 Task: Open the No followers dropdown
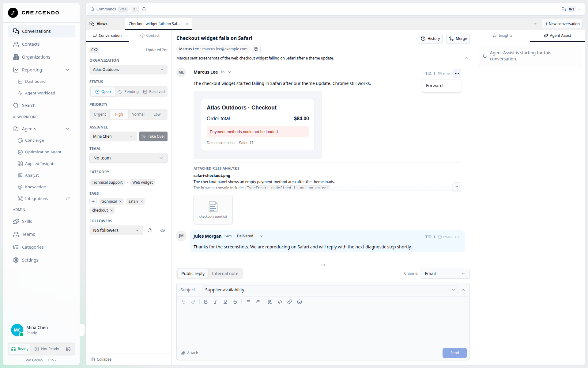116,230
